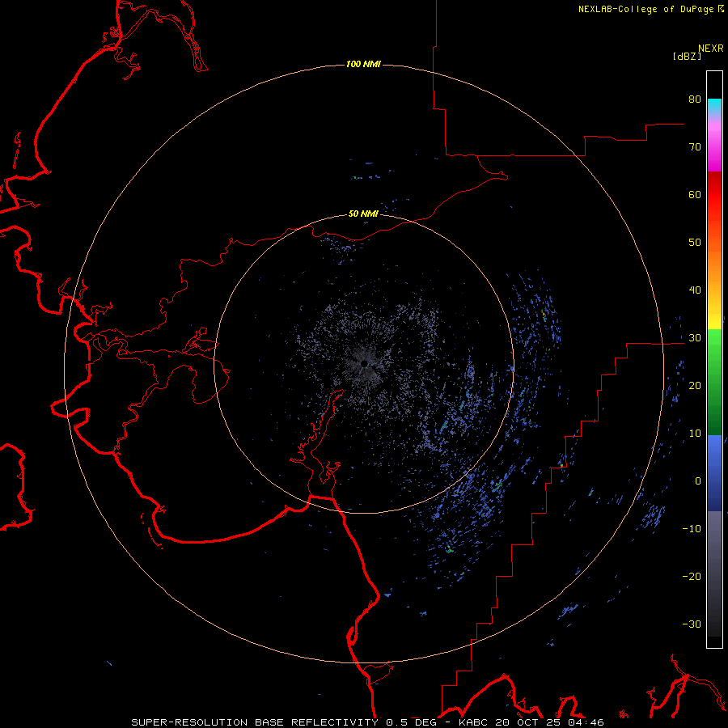Click the NEXR label above the color scale
The image size is (728, 728).
pyautogui.click(x=711, y=49)
